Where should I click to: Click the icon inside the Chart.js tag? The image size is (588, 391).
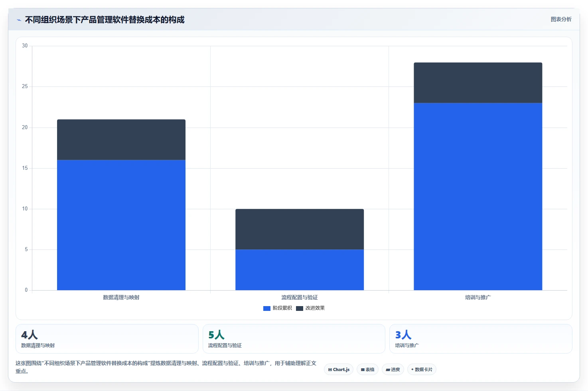click(330, 370)
